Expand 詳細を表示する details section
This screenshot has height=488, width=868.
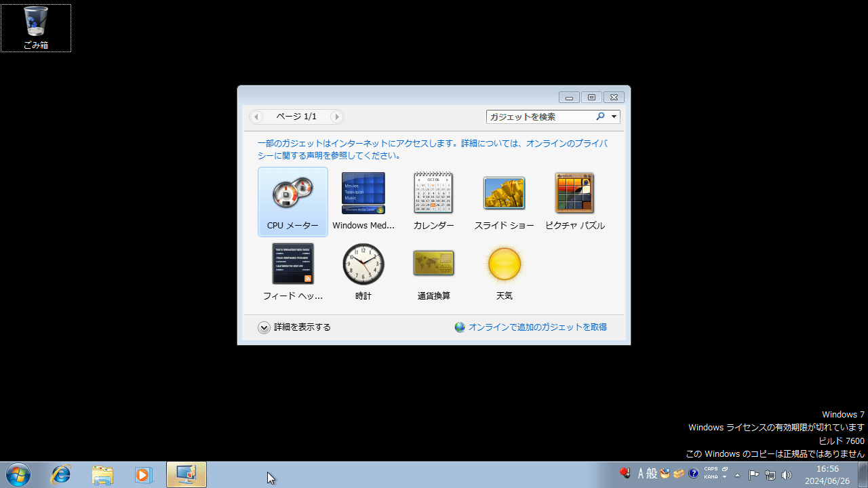point(294,327)
